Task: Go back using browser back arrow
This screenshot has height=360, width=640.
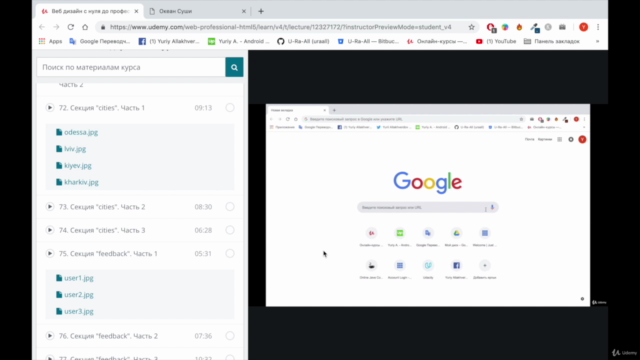Action: coord(42,27)
